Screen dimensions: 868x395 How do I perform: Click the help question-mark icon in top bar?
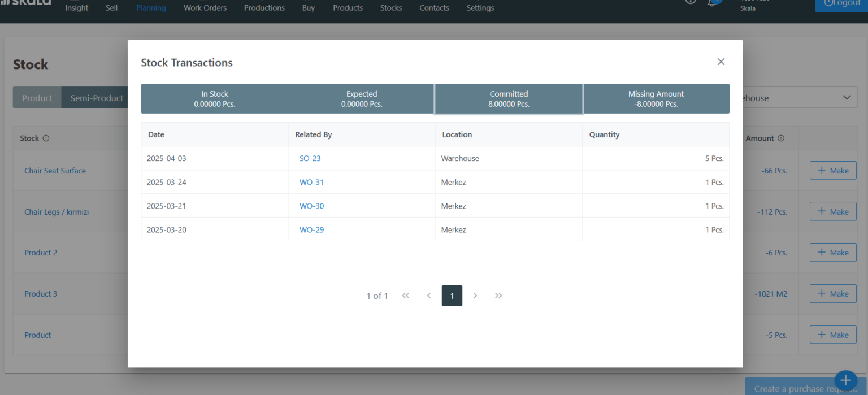pos(690,2)
